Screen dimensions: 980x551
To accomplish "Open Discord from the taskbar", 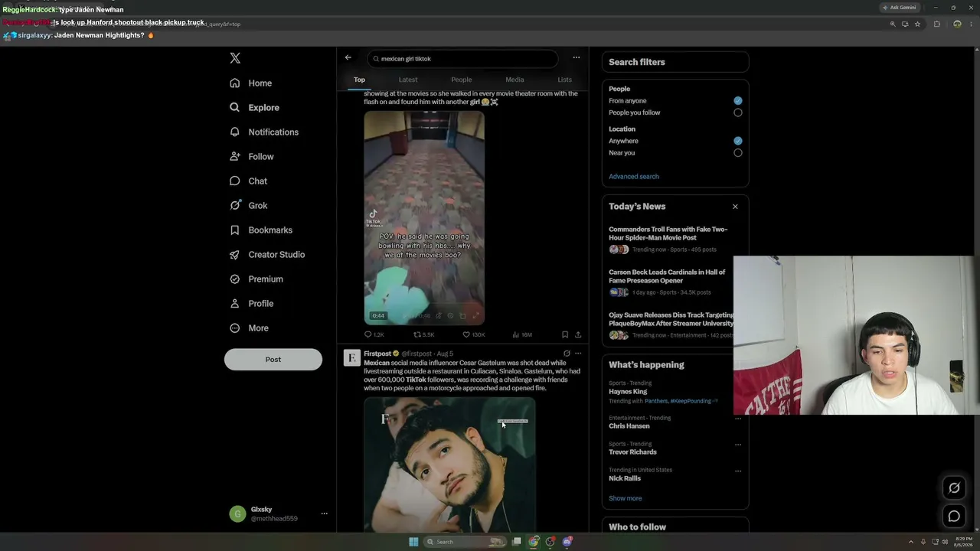I will pos(567,542).
